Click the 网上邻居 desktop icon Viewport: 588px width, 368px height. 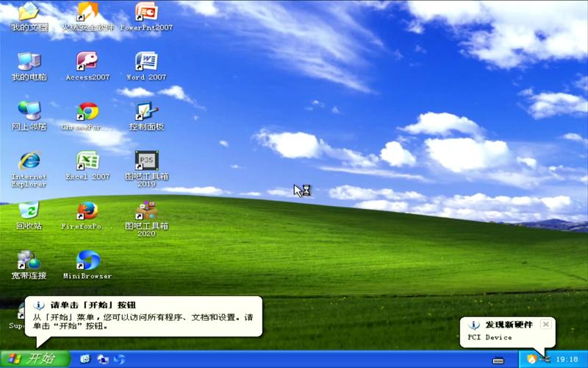click(29, 116)
